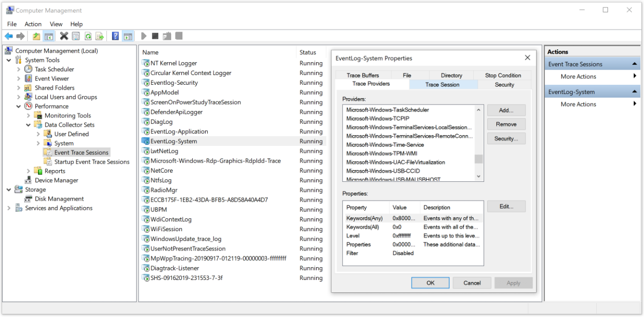
Task: Collapse the Performance tree node
Action: [x=19, y=106]
